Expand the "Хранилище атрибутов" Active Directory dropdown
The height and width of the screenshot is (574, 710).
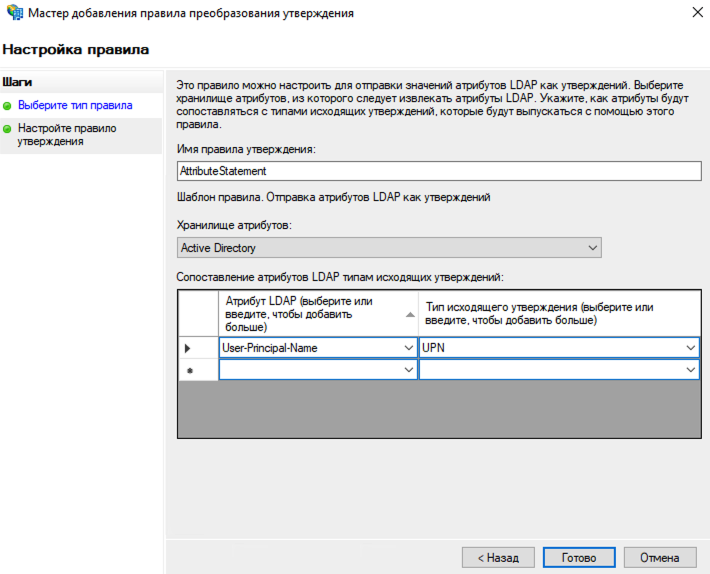[x=593, y=247]
